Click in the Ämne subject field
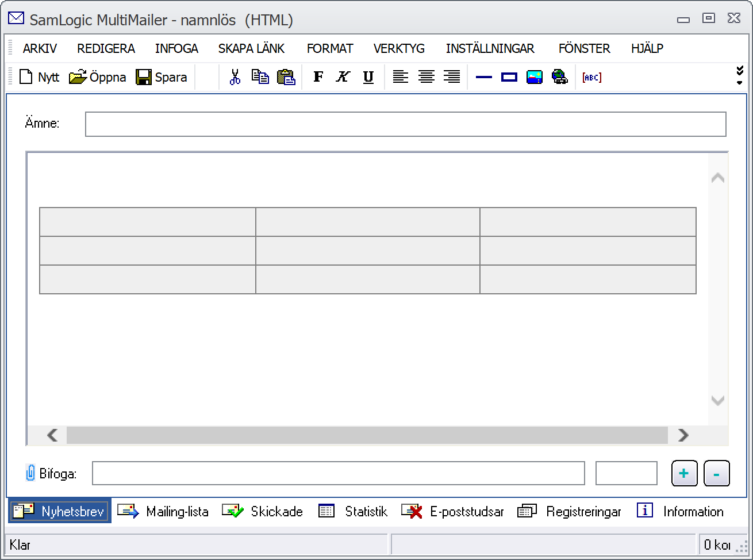This screenshot has width=753, height=560. click(x=406, y=124)
